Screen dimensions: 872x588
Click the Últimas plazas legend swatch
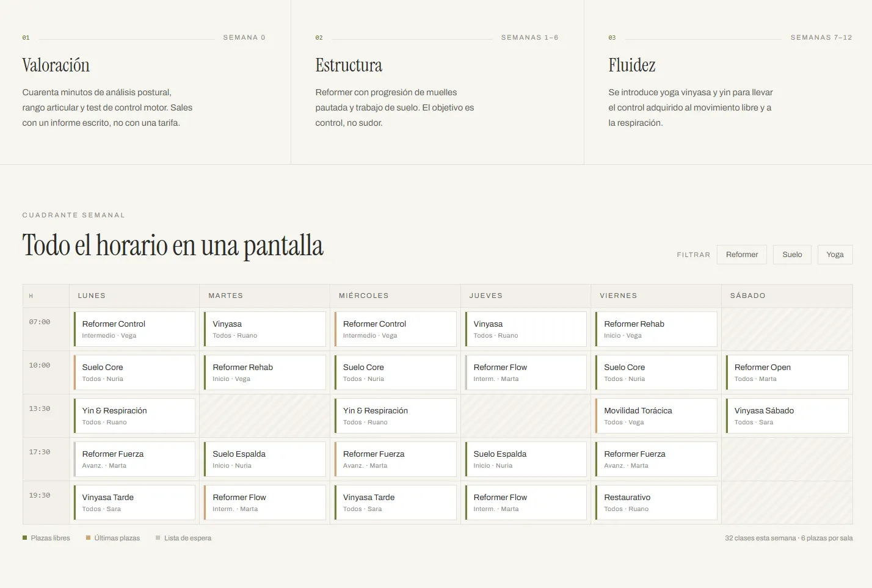point(89,538)
